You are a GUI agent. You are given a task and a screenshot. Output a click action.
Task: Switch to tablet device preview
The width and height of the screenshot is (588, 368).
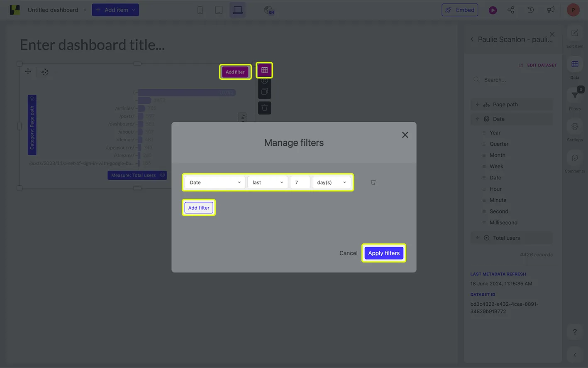coord(219,10)
